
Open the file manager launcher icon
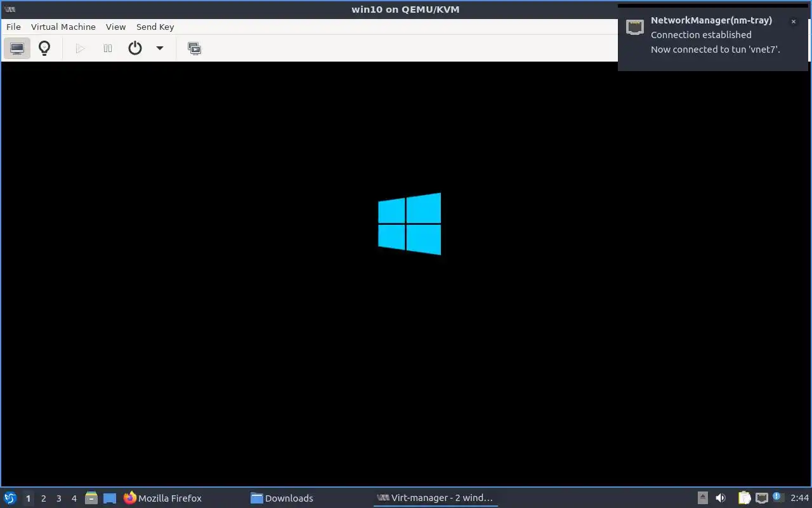91,498
